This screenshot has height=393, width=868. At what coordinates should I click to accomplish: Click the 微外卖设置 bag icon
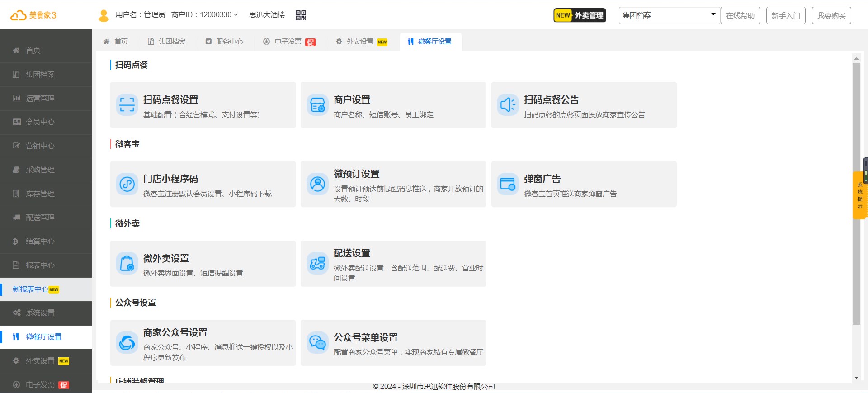click(x=127, y=263)
